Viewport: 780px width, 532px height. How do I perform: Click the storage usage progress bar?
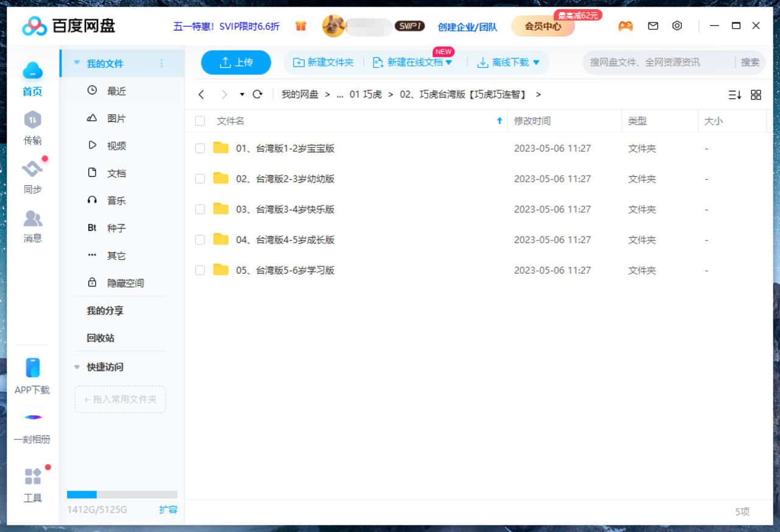[122, 494]
